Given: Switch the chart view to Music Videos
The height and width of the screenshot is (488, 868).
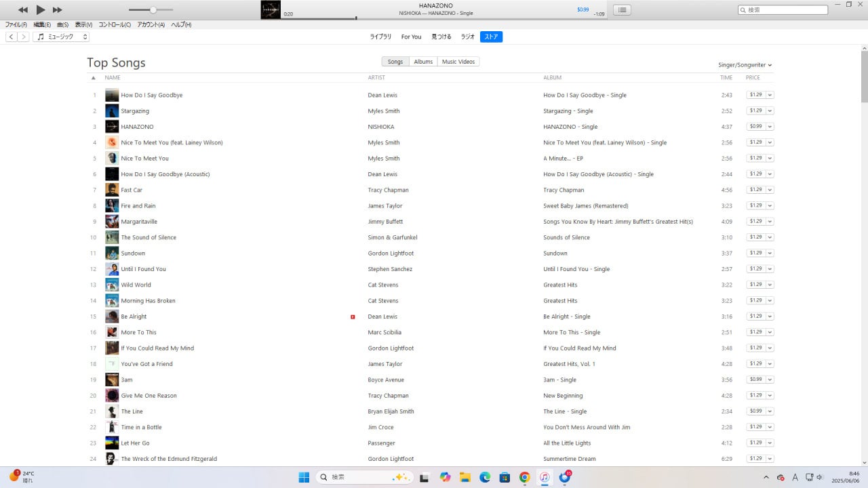Looking at the screenshot, I should click(x=458, y=62).
